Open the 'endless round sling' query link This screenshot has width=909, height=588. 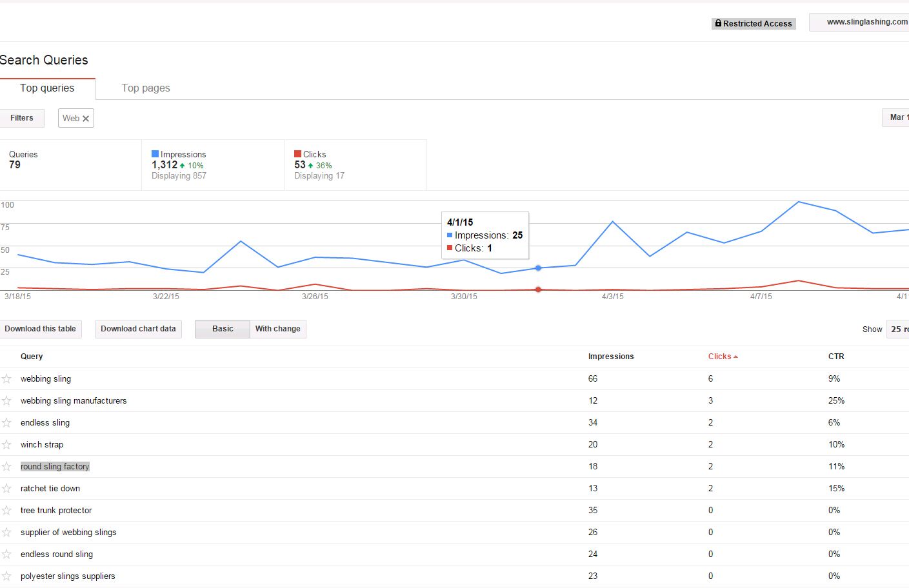coord(57,554)
